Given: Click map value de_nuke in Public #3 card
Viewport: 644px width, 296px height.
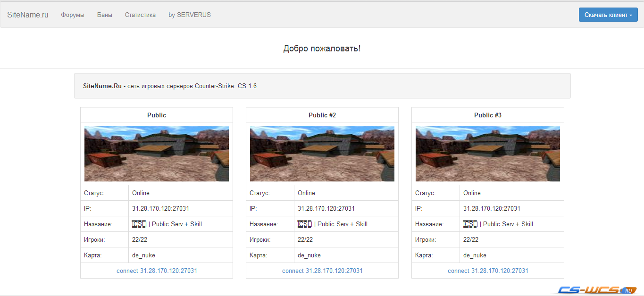Looking at the screenshot, I should click(475, 255).
